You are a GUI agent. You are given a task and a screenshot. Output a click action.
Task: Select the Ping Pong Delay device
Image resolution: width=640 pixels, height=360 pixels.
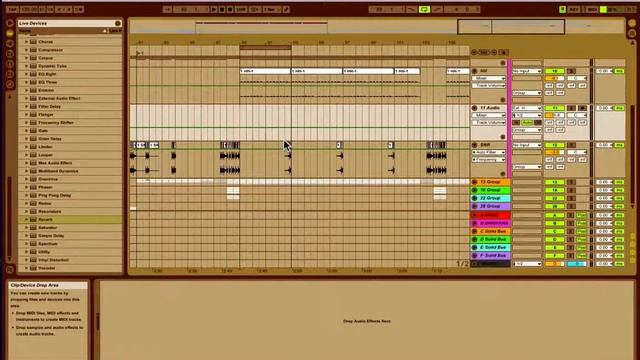(x=54, y=195)
